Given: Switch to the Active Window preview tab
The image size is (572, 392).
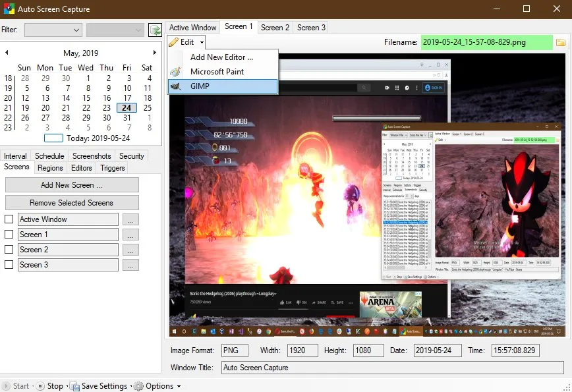Looking at the screenshot, I should click(x=192, y=28).
